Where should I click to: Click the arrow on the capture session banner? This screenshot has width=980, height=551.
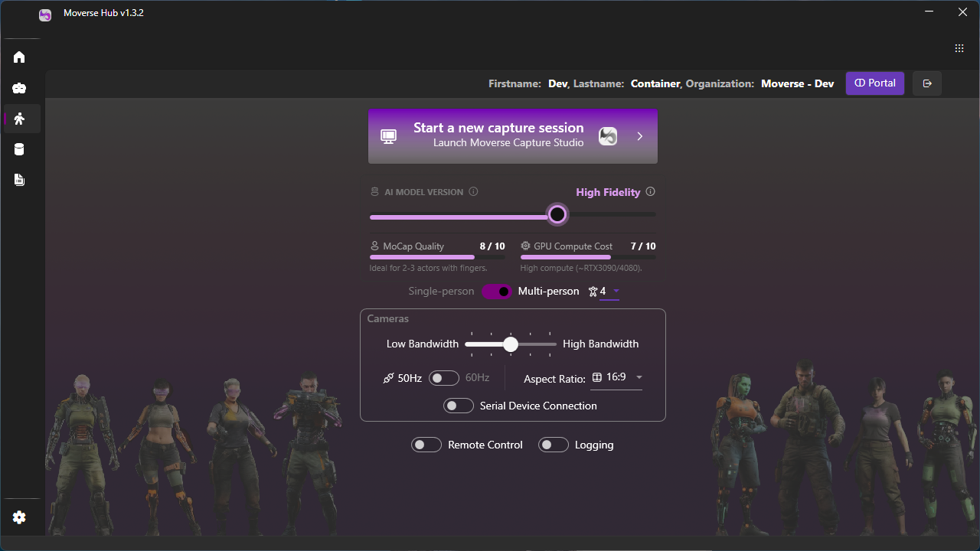(x=640, y=136)
